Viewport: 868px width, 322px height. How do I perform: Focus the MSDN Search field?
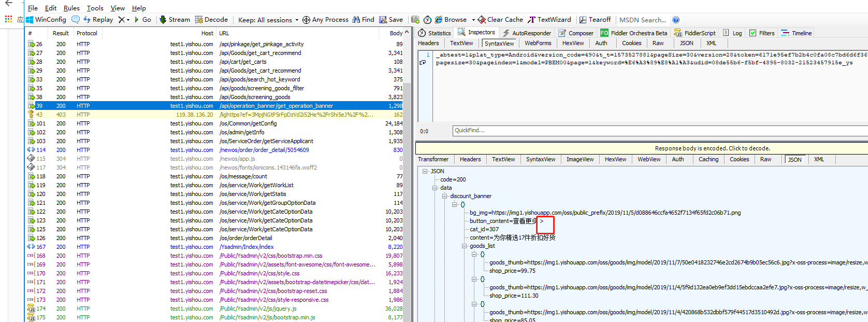coord(643,20)
